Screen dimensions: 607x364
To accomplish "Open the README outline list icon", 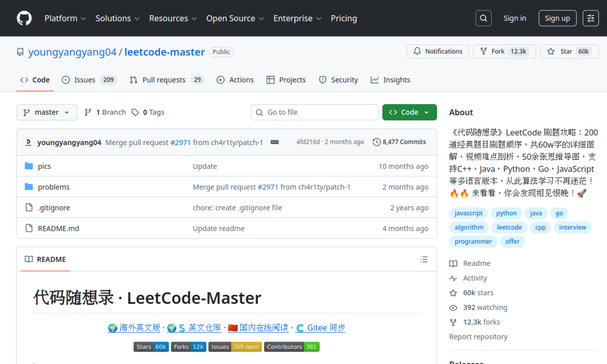I will pos(423,259).
